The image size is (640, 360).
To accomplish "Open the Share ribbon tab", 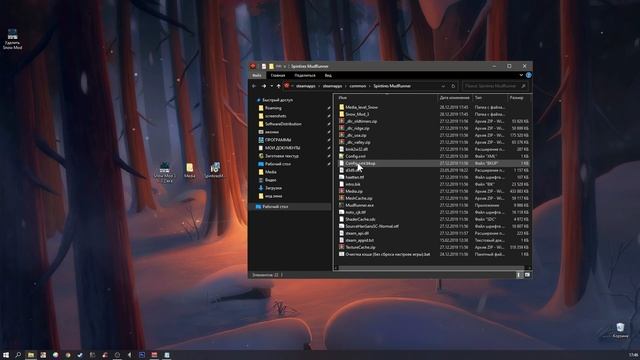I will point(305,76).
